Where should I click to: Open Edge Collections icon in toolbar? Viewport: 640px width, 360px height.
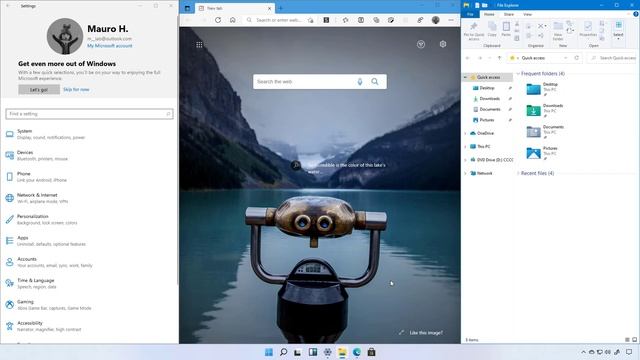[x=376, y=20]
